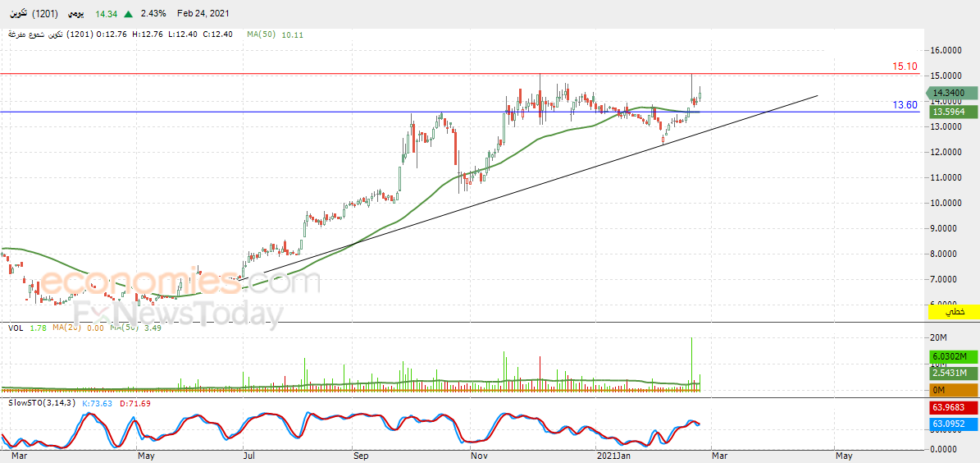Click the MA(50) 10.11 indicator label
This screenshot has height=463, width=980.
[275, 34]
